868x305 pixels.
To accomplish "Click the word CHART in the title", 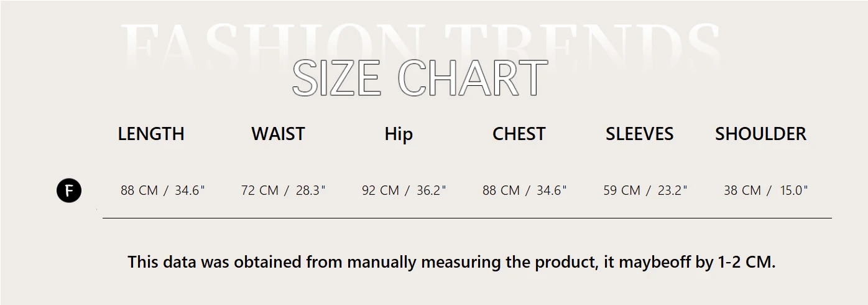I will pos(473,78).
